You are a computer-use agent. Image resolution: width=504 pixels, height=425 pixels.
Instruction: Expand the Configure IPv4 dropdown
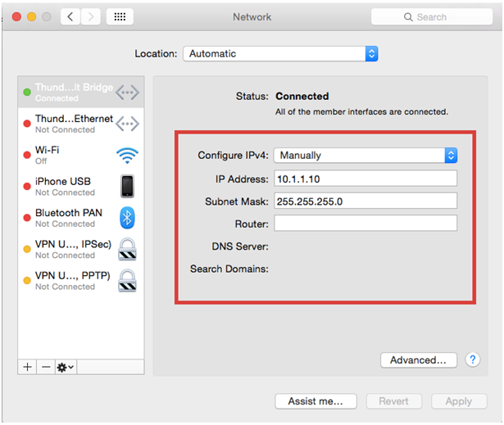[x=366, y=156]
